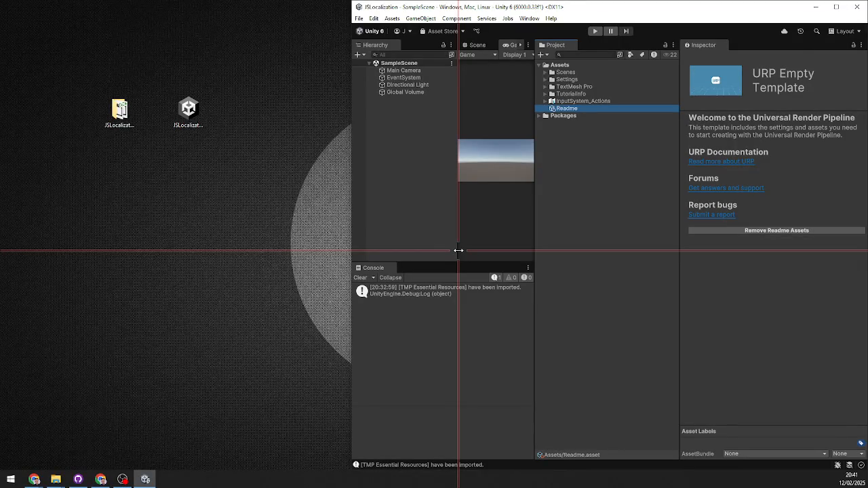Screen dimensions: 868x488
Task: Open the Assets menu
Action: click(392, 18)
